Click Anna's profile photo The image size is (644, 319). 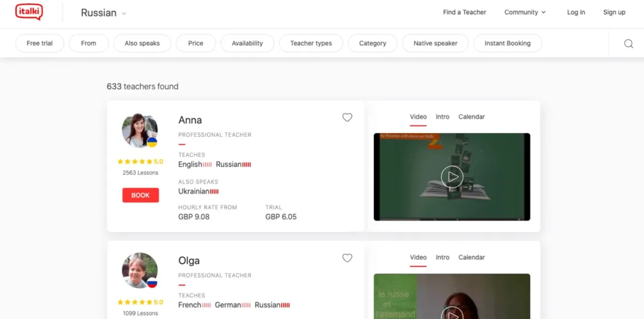[140, 130]
